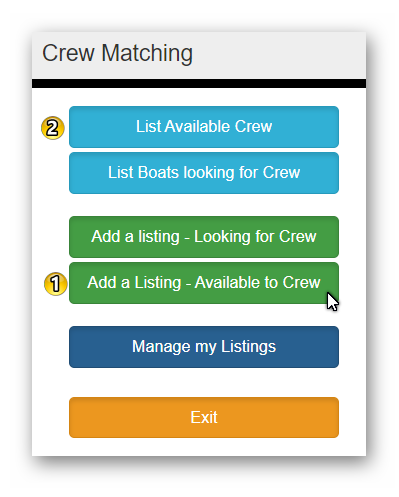Click the badge beside Available to Crew button
The height and width of the screenshot is (497, 399).
point(56,284)
